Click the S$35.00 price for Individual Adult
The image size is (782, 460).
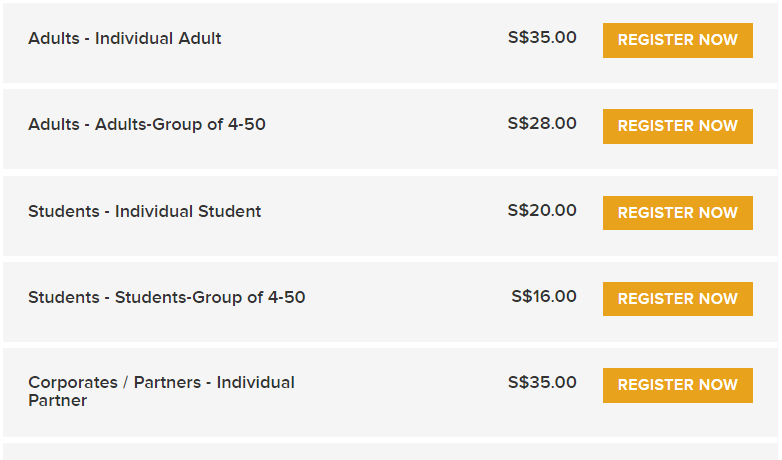click(x=542, y=37)
